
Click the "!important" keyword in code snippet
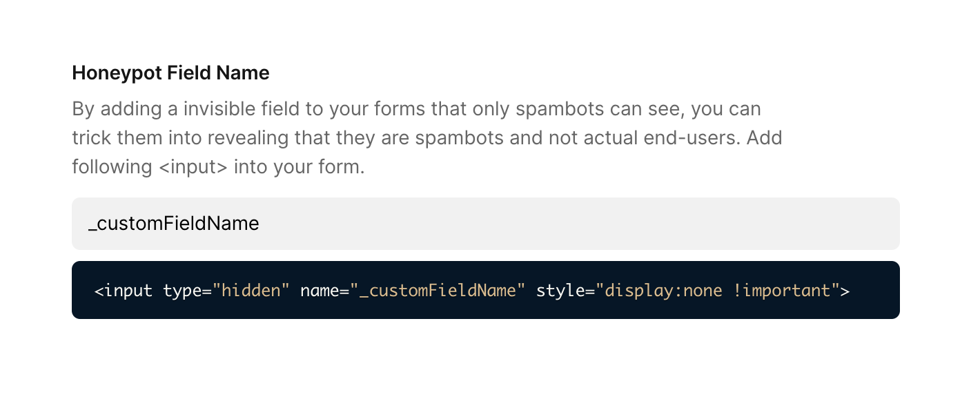pos(781,291)
